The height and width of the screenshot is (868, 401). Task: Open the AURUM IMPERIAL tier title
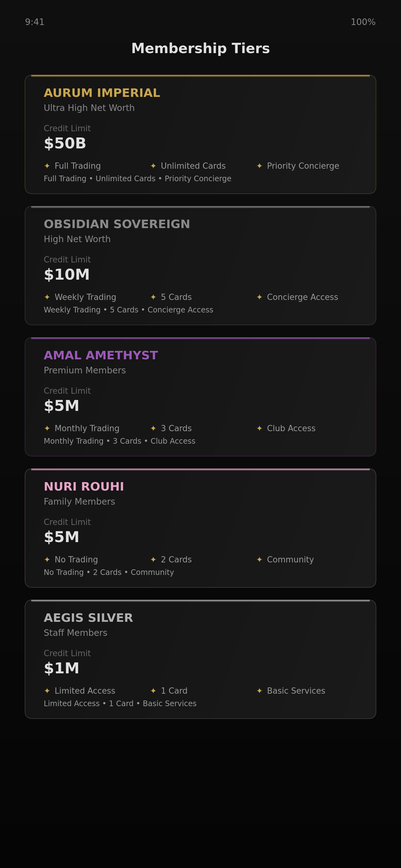[x=102, y=93]
